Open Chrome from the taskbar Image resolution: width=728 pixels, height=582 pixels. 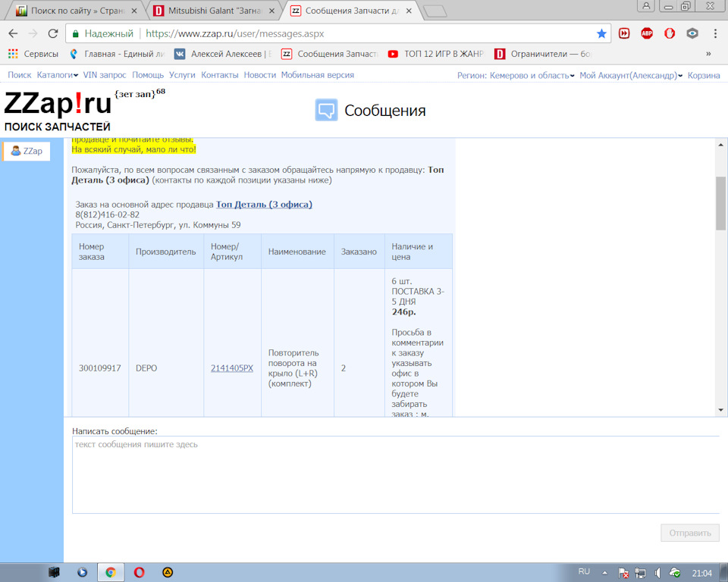click(x=111, y=572)
